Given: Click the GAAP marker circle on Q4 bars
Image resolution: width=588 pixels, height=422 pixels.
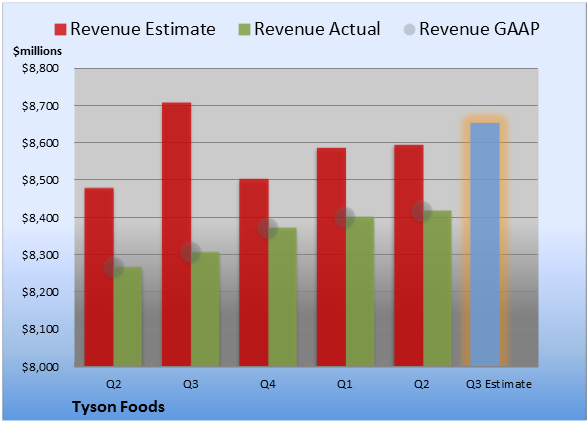Looking at the screenshot, I should (x=268, y=228).
